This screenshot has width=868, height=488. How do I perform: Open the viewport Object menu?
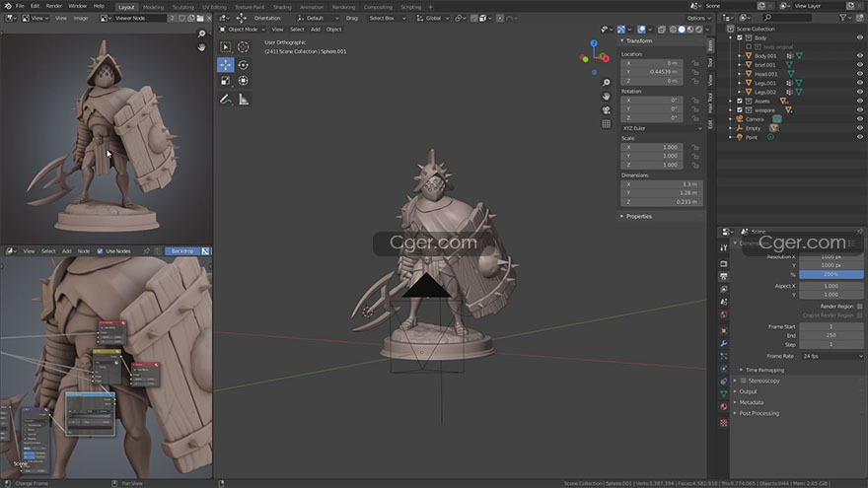(x=333, y=30)
